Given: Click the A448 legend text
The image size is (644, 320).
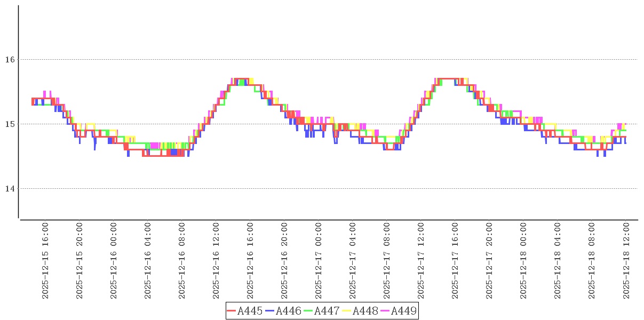Looking at the screenshot, I should click(x=365, y=311).
